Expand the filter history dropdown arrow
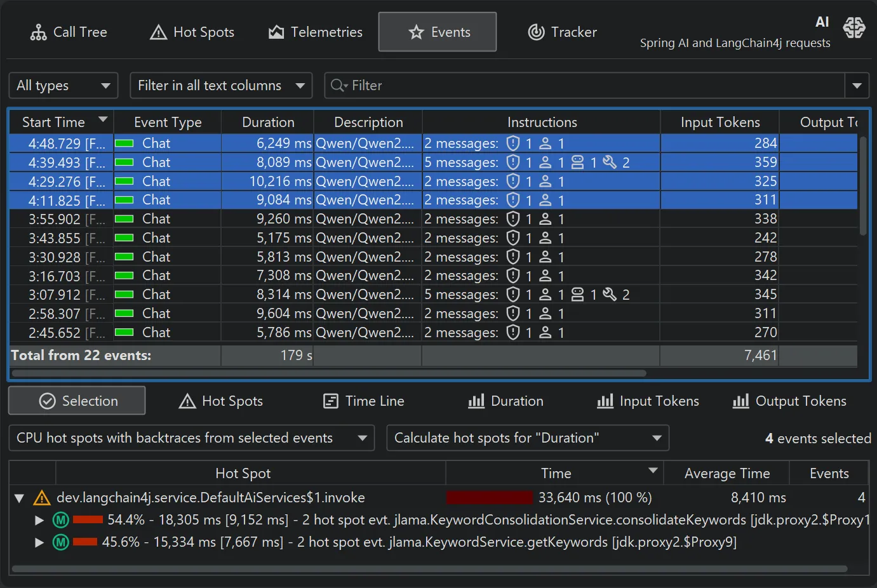Viewport: 877px width, 588px height. [x=857, y=85]
